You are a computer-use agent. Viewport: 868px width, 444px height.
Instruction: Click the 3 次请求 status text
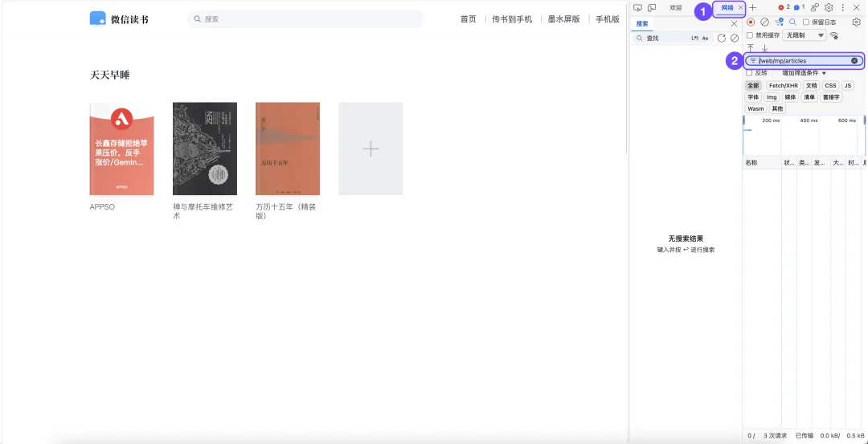pyautogui.click(x=775, y=436)
